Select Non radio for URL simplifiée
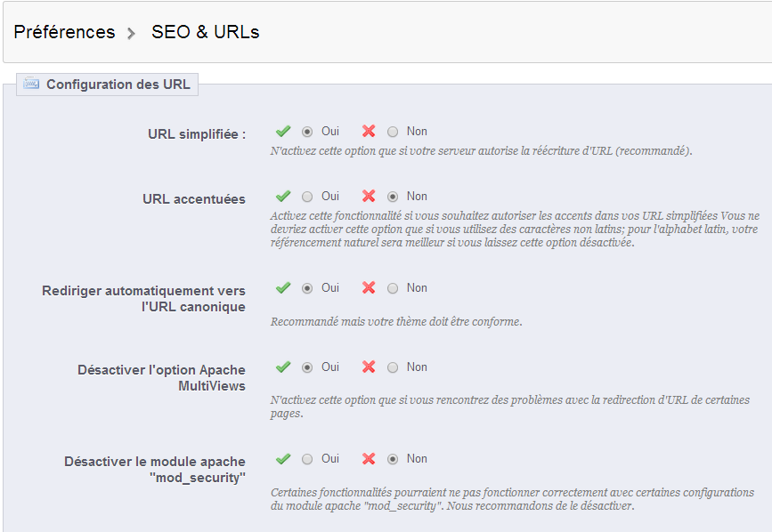772x532 pixels. (x=393, y=132)
